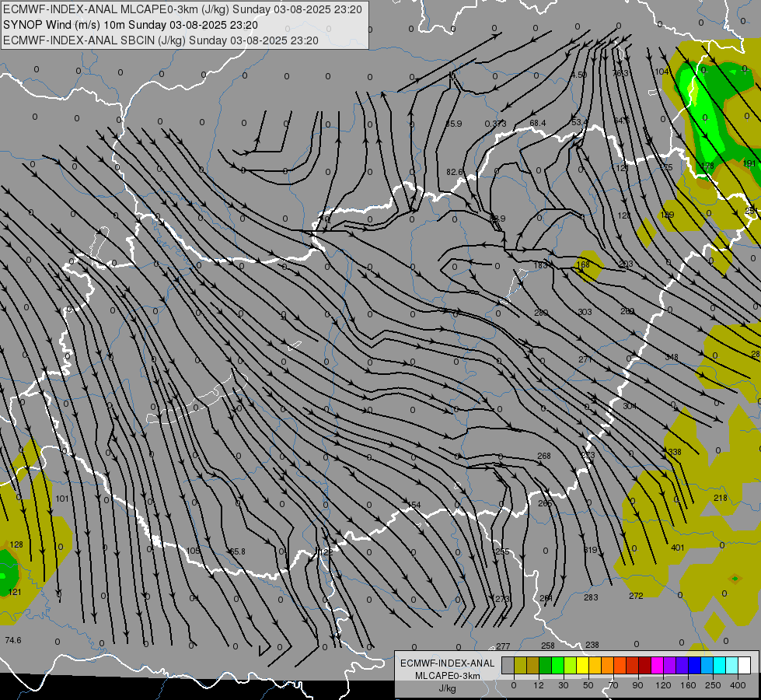Click the legend title 'ECMWF-INDEX-ANAL'
Screen dimensions: 761x700
[448, 663]
